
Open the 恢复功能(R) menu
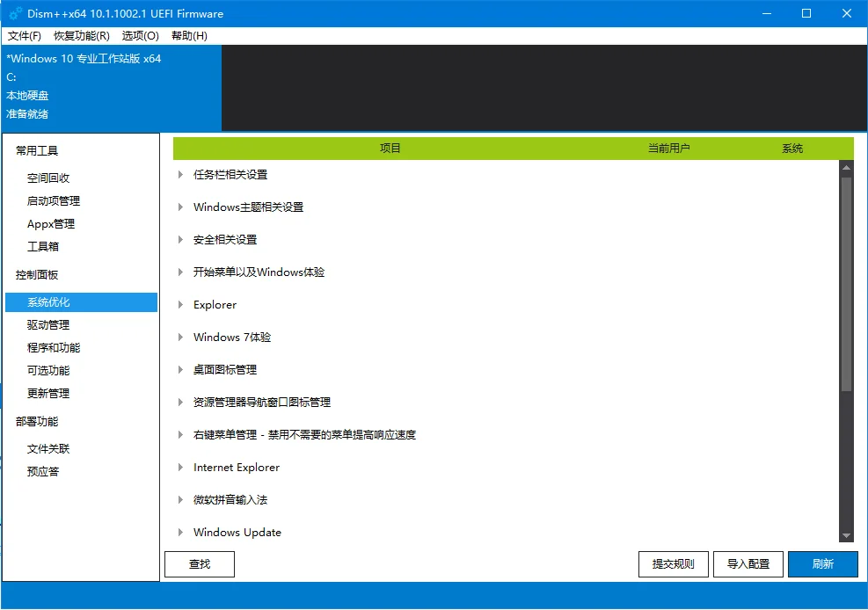pos(80,36)
